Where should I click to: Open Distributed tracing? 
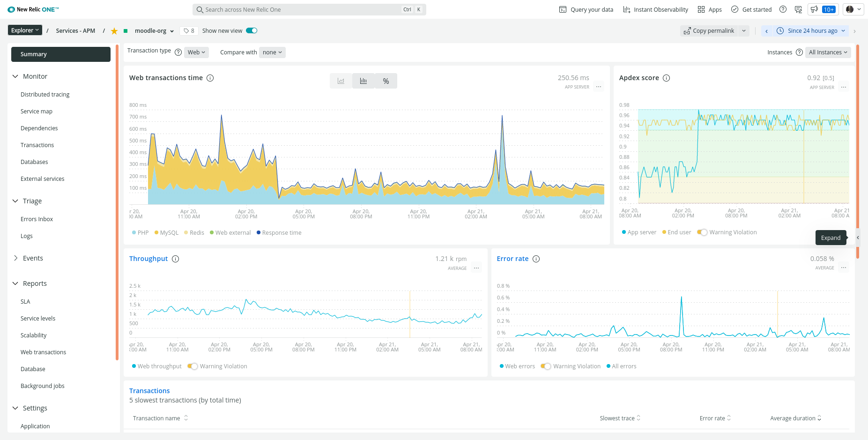click(45, 95)
